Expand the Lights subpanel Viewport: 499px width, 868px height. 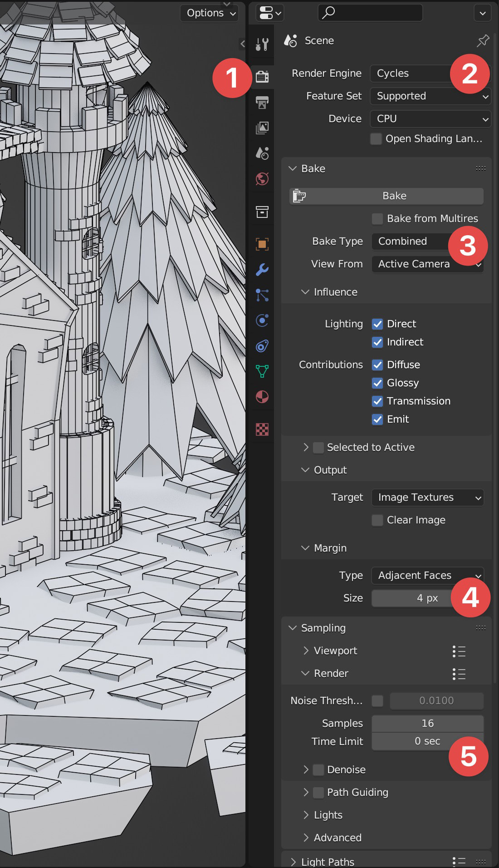(x=305, y=815)
